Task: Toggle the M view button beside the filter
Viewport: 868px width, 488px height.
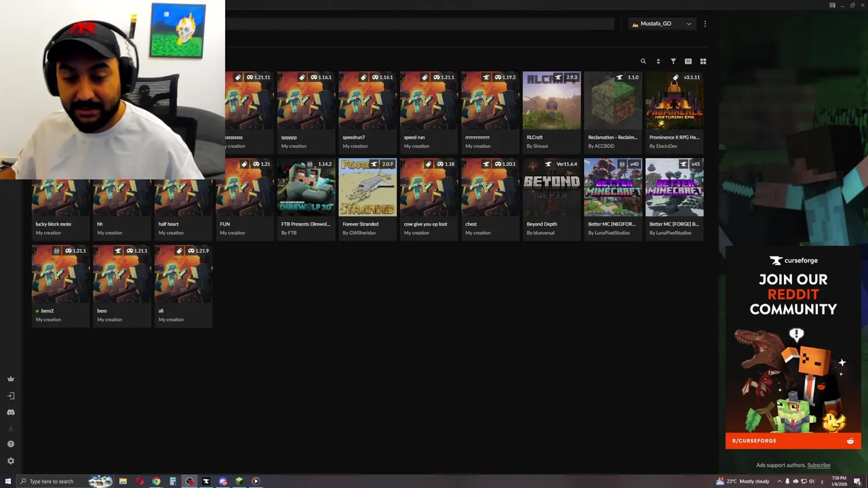Action: 688,61
